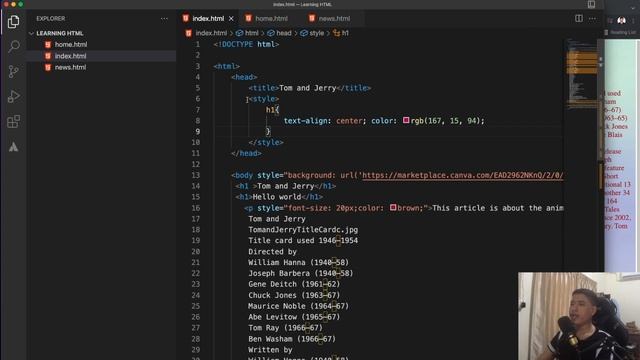Click the h1 breadcrumb segment

[341, 33]
